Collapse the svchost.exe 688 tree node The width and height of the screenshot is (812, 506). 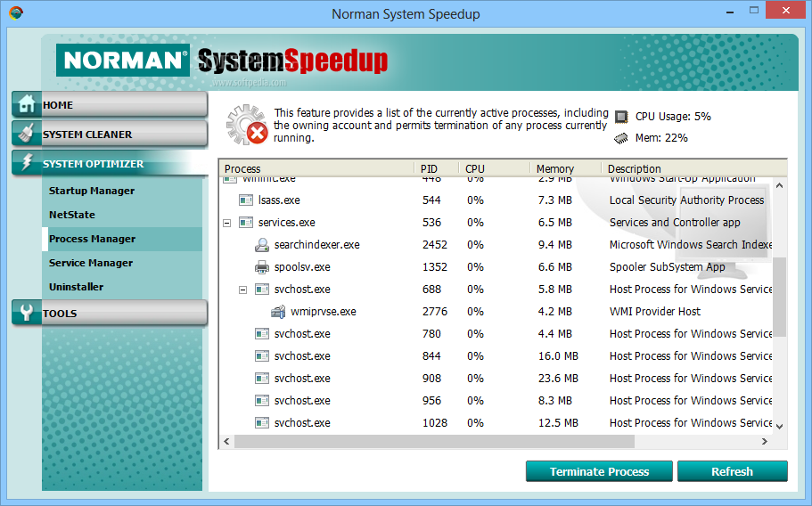click(x=242, y=290)
